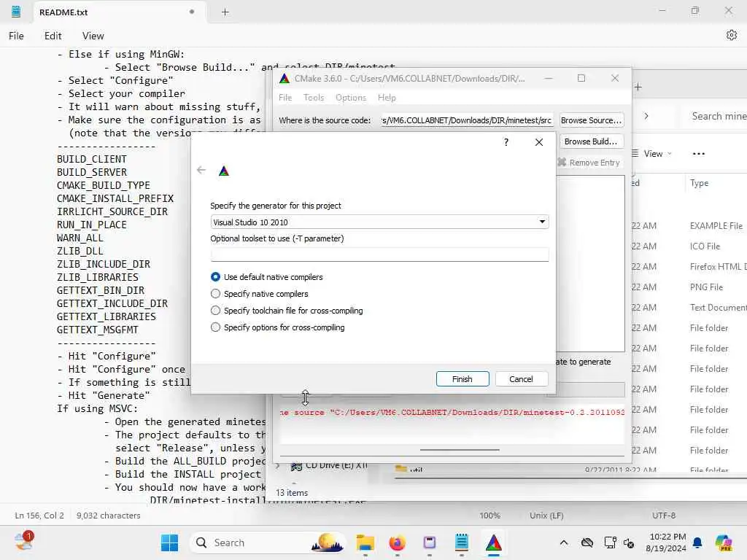Click the cloud sync tray icon
Image resolution: width=747 pixels, height=560 pixels.
click(x=587, y=542)
